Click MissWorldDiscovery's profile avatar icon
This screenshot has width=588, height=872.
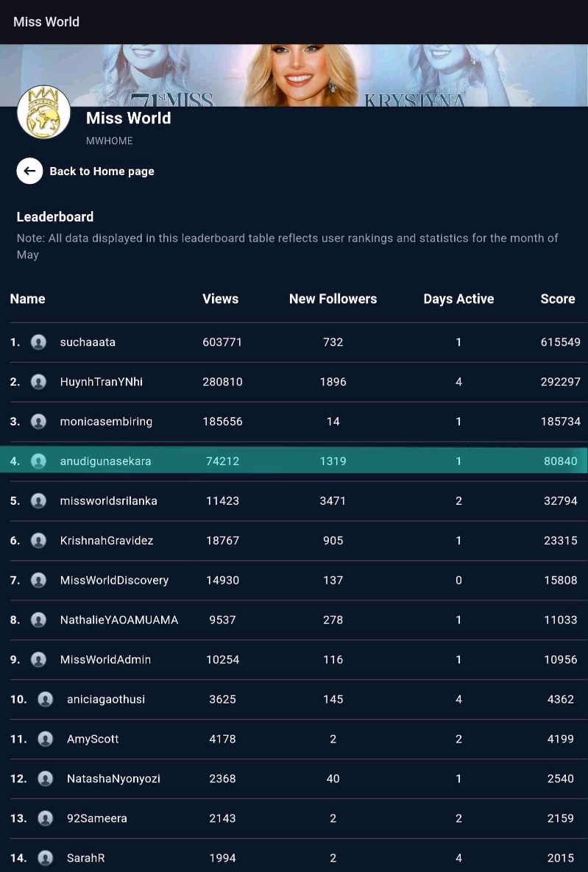point(38,580)
